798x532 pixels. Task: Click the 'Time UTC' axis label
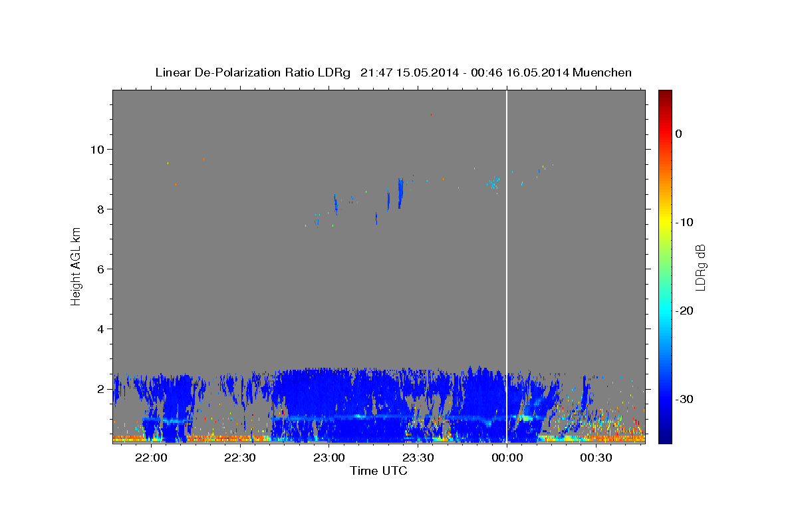[x=378, y=471]
